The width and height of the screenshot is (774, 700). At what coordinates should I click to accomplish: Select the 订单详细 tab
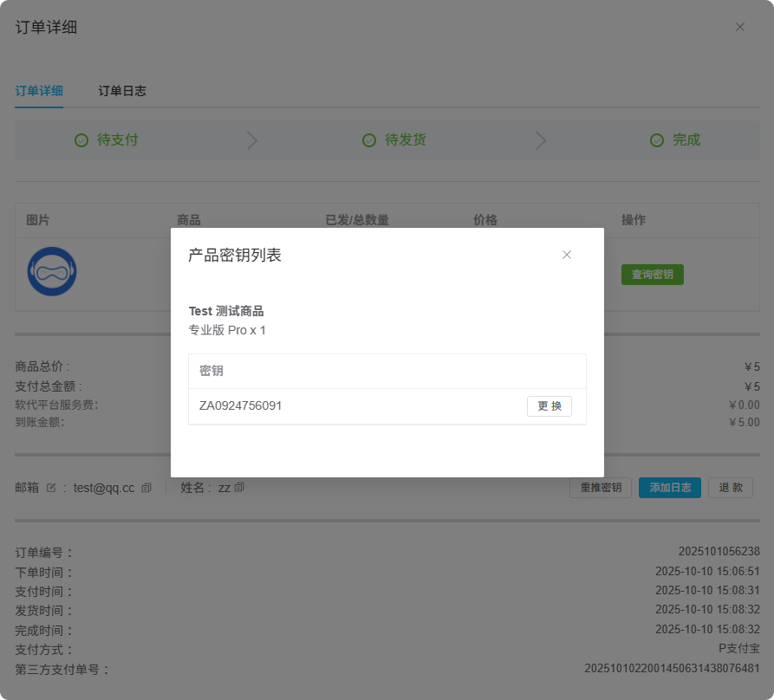pos(38,90)
